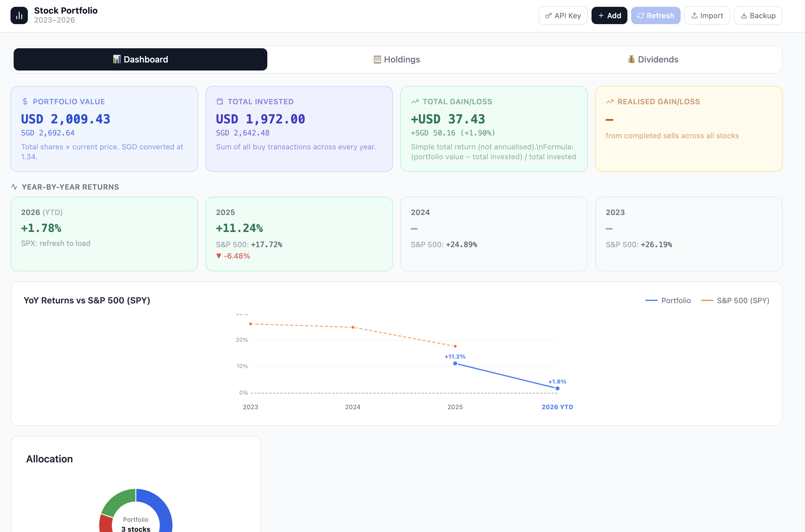Click the SGD 2,642.48 invested value

point(243,133)
